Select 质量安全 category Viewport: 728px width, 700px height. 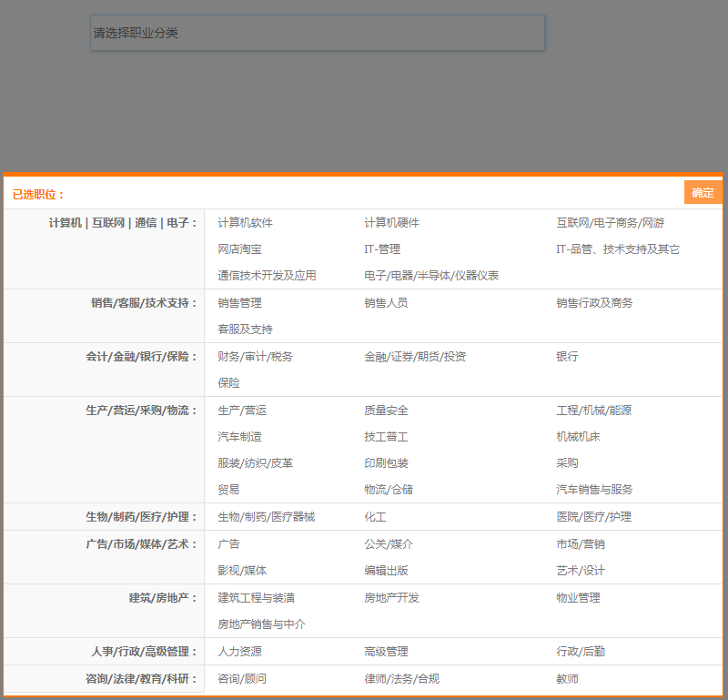(x=386, y=411)
